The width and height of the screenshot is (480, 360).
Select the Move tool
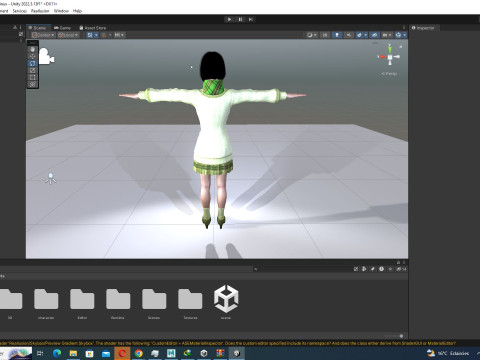pos(33,56)
